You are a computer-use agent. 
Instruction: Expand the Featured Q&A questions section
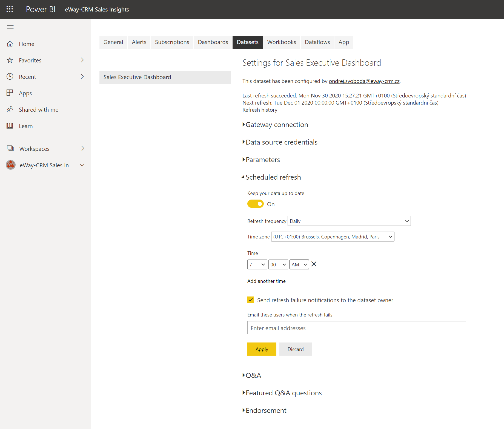click(x=282, y=393)
